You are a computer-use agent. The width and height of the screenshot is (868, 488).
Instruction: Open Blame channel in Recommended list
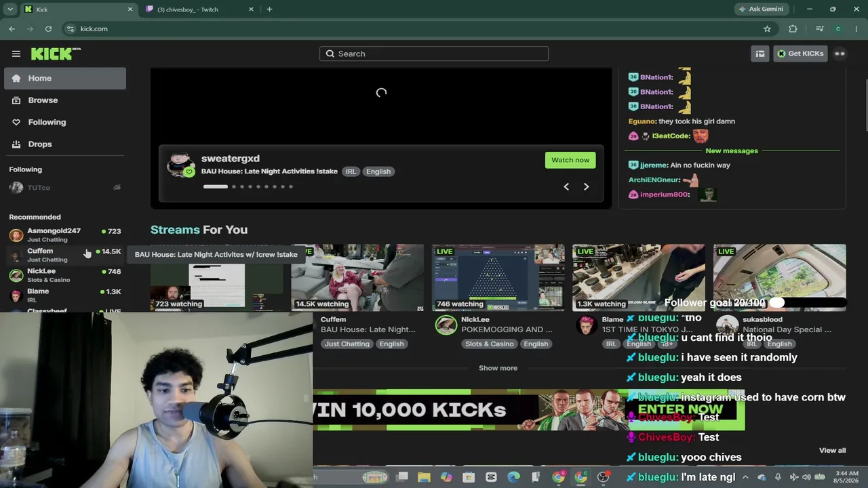tap(65, 295)
